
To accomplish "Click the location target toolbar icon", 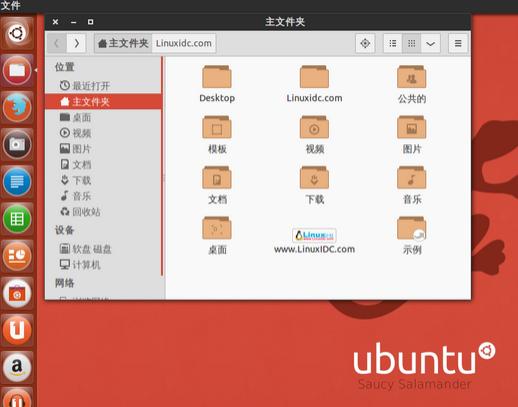I will (x=365, y=43).
